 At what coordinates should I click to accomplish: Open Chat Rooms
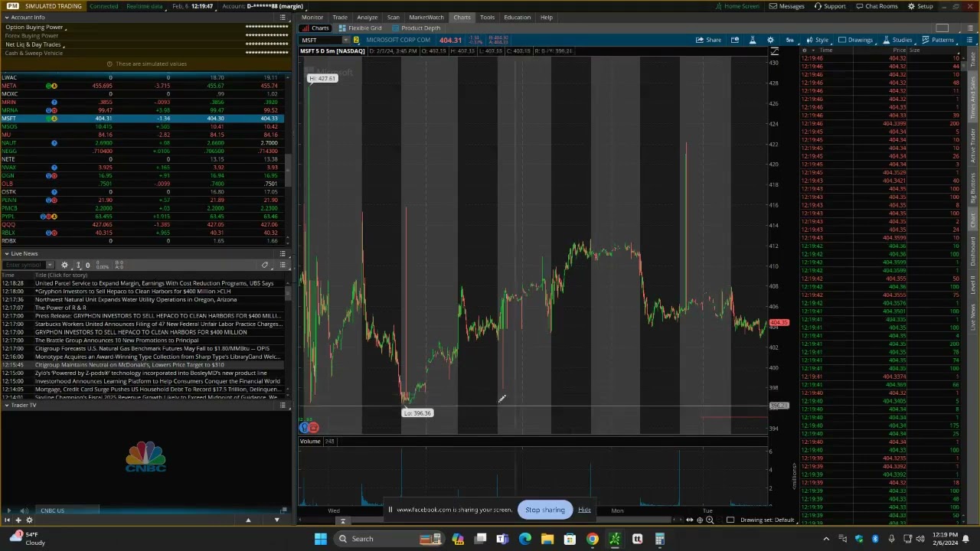877,6
